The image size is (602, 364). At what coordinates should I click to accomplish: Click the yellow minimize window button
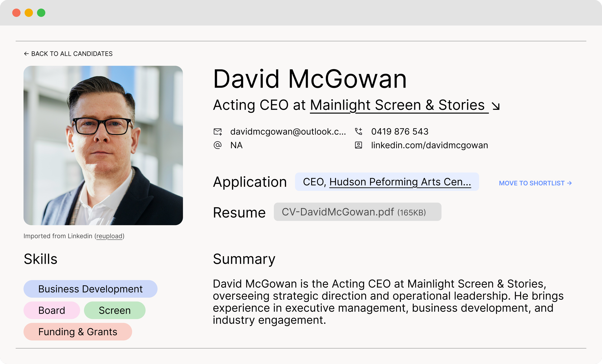(x=29, y=13)
